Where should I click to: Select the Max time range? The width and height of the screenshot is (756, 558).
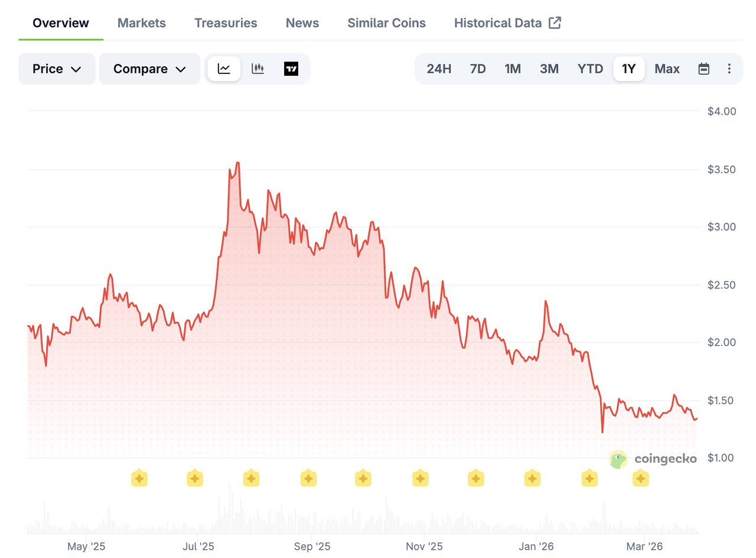(667, 69)
